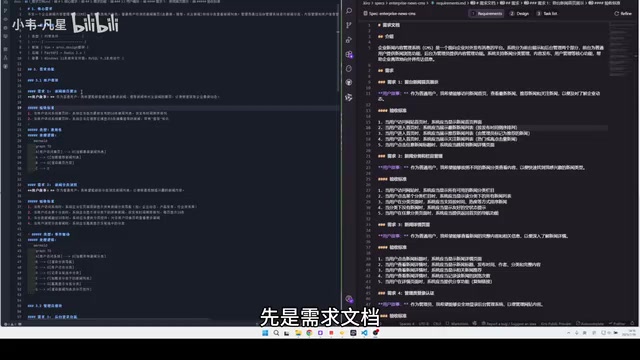This screenshot has width=640, height=360.
Task: Open Visual Studio Code from the taskbar
Action: point(364,333)
